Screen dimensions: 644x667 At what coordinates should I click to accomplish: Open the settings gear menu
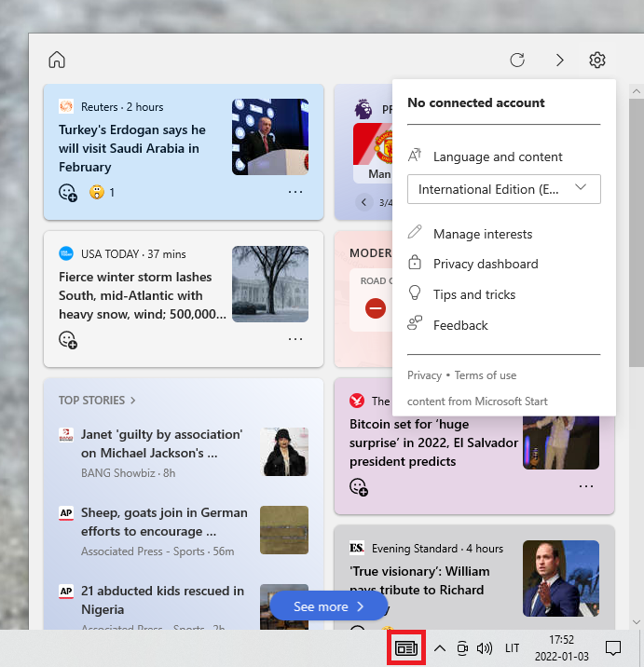597,61
